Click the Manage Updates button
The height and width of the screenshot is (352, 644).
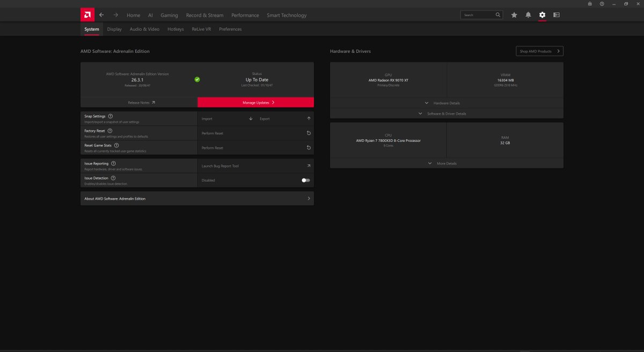coord(255,102)
